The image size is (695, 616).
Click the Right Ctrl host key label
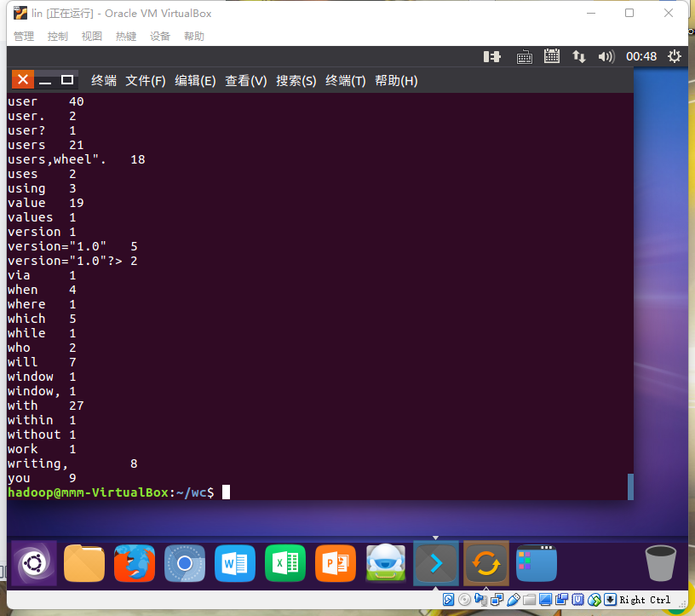(645, 600)
